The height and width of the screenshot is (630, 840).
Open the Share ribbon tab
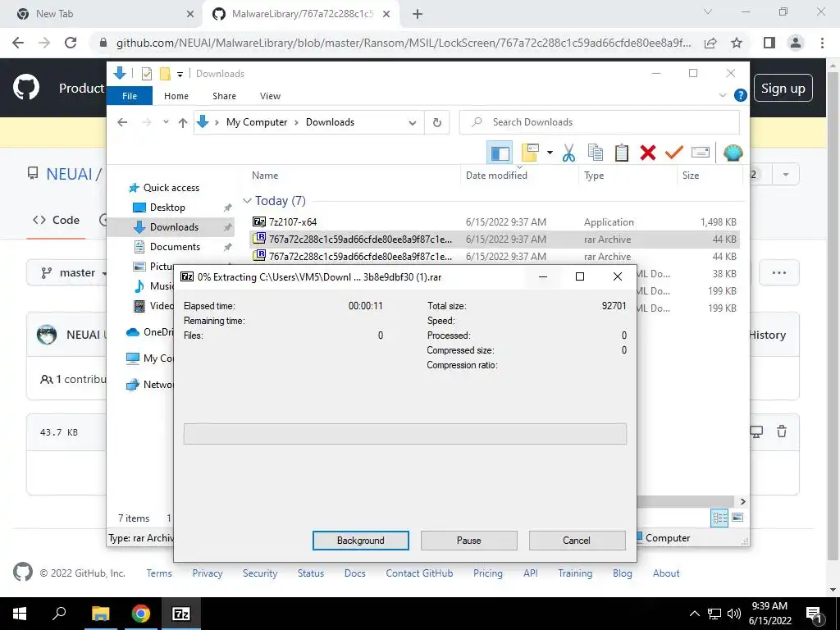coord(224,96)
